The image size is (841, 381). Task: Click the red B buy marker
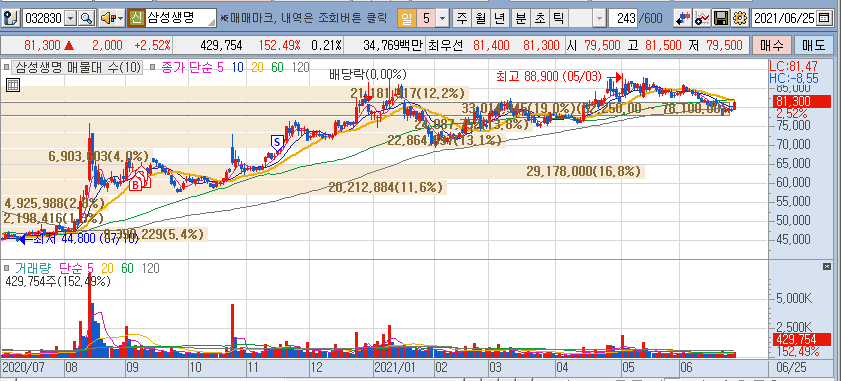click(136, 185)
